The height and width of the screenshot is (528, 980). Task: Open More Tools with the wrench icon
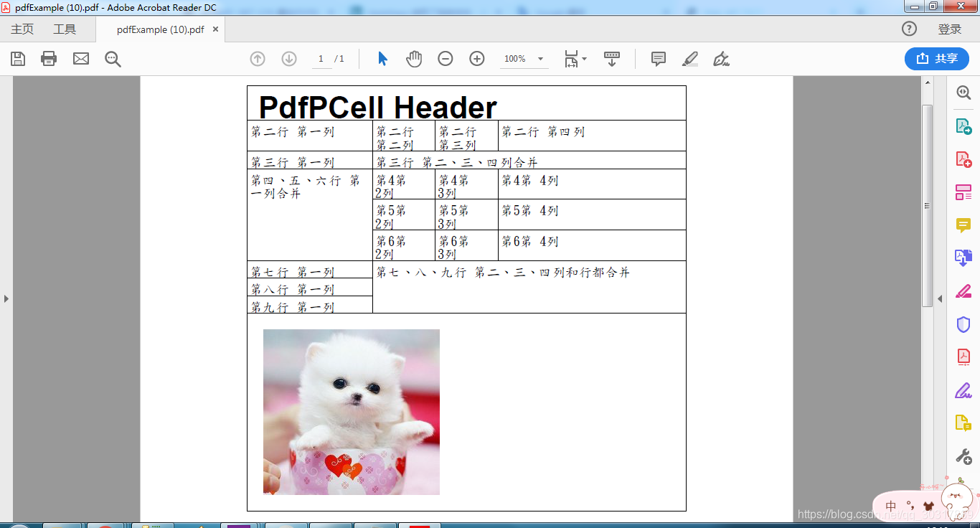point(963,455)
